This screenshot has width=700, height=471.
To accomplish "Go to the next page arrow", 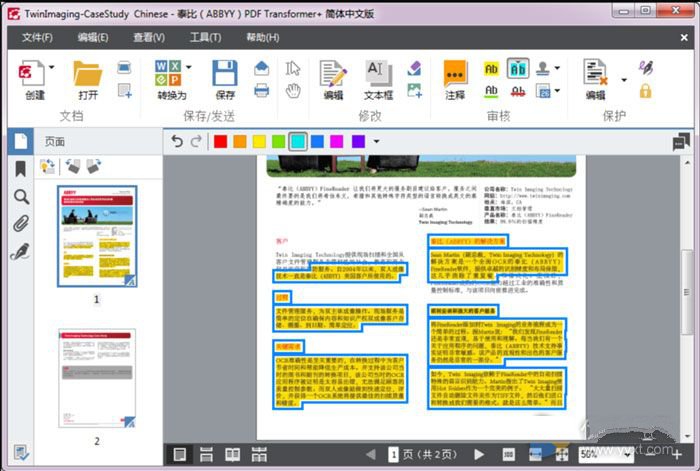I will coord(479,454).
